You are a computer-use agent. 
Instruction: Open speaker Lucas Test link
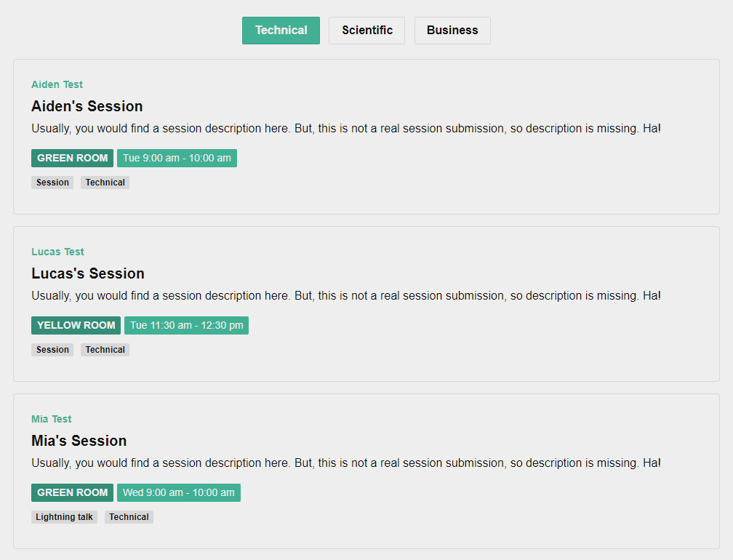pos(57,252)
